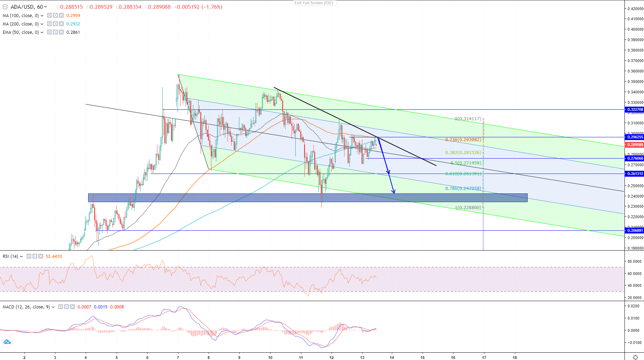Image resolution: width=644 pixels, height=360 pixels.
Task: Remove the MA 200 indicator with X
Action: click(x=61, y=24)
